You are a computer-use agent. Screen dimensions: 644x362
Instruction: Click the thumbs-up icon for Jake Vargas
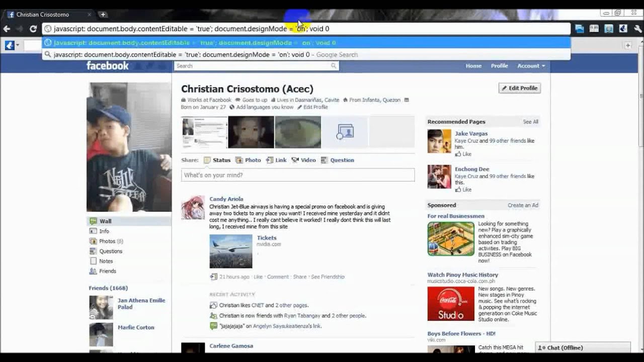pyautogui.click(x=458, y=154)
